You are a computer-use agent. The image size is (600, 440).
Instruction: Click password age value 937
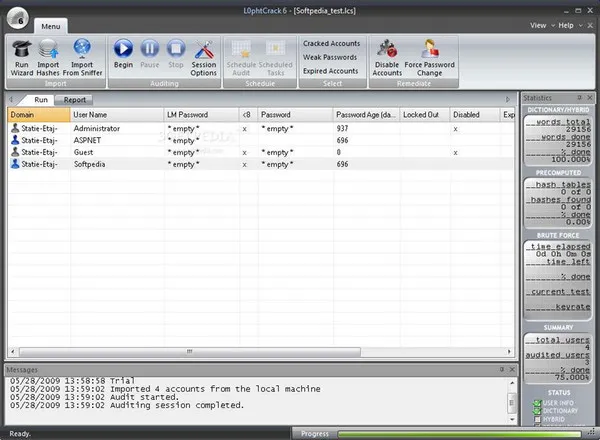(342, 129)
